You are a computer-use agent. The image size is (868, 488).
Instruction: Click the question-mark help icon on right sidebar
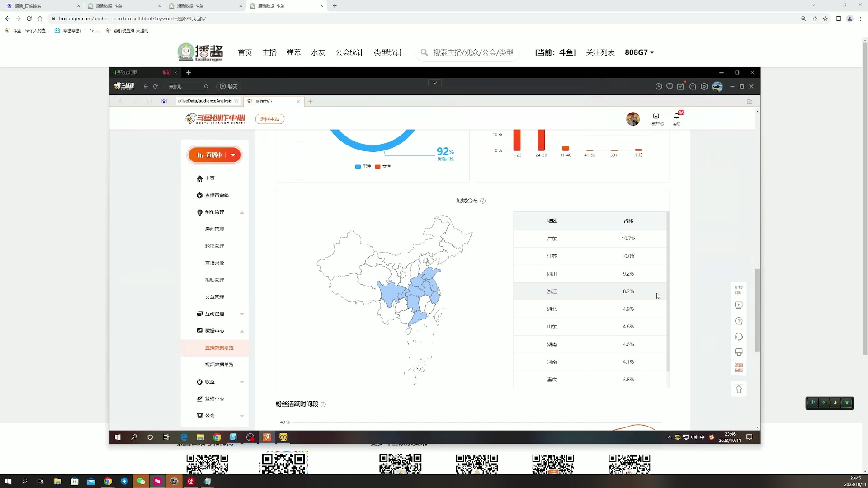tap(738, 321)
